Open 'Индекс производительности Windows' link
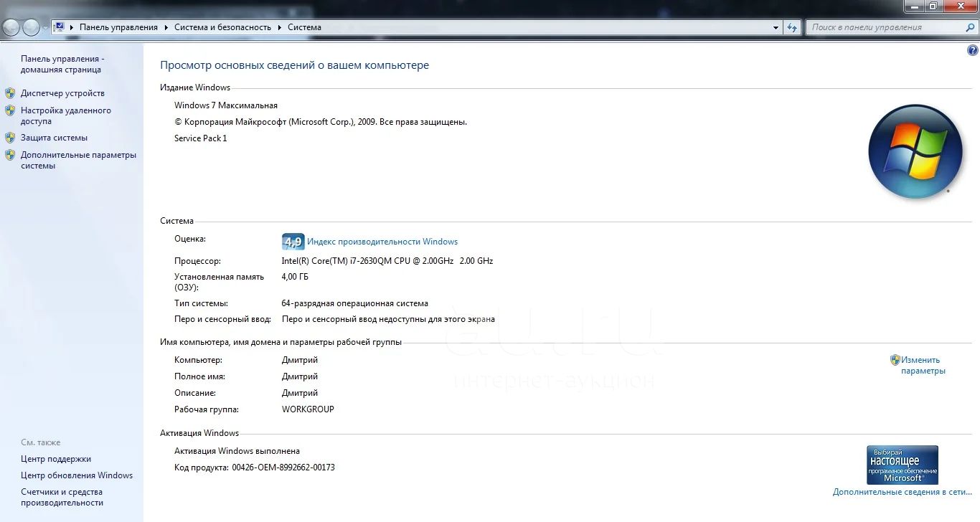 click(x=382, y=242)
